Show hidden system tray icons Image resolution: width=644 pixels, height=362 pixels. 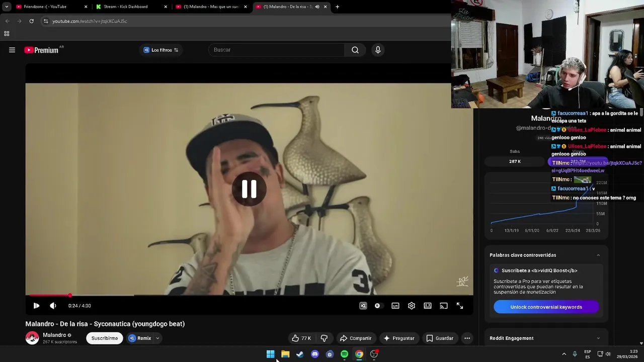click(x=564, y=354)
